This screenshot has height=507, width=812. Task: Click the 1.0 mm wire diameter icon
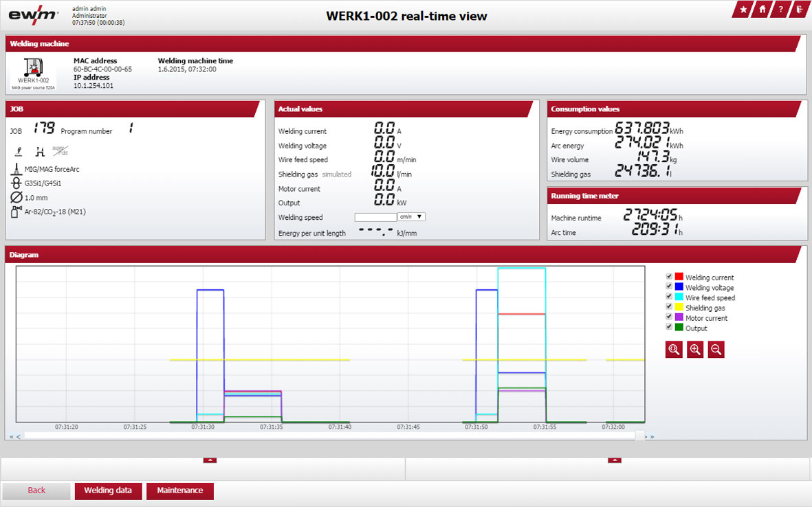(x=16, y=198)
